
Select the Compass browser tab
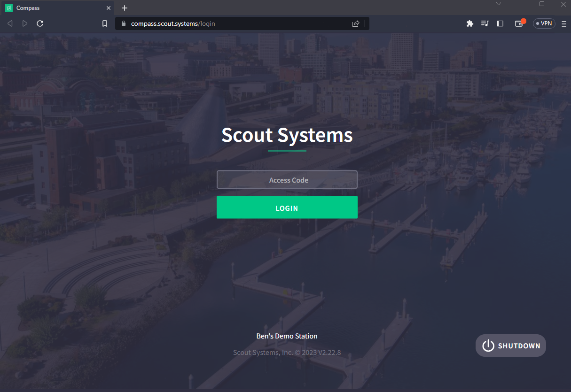[57, 8]
